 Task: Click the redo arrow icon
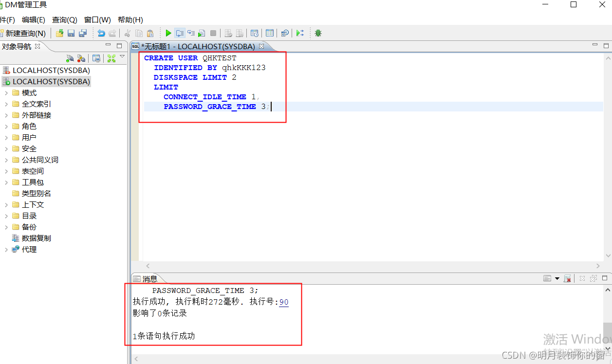112,33
